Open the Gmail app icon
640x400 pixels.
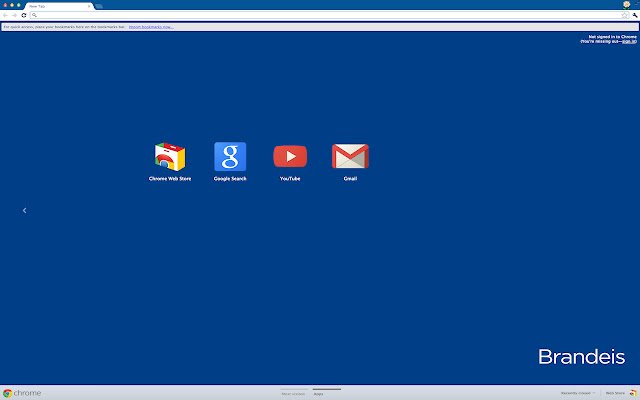(350, 156)
